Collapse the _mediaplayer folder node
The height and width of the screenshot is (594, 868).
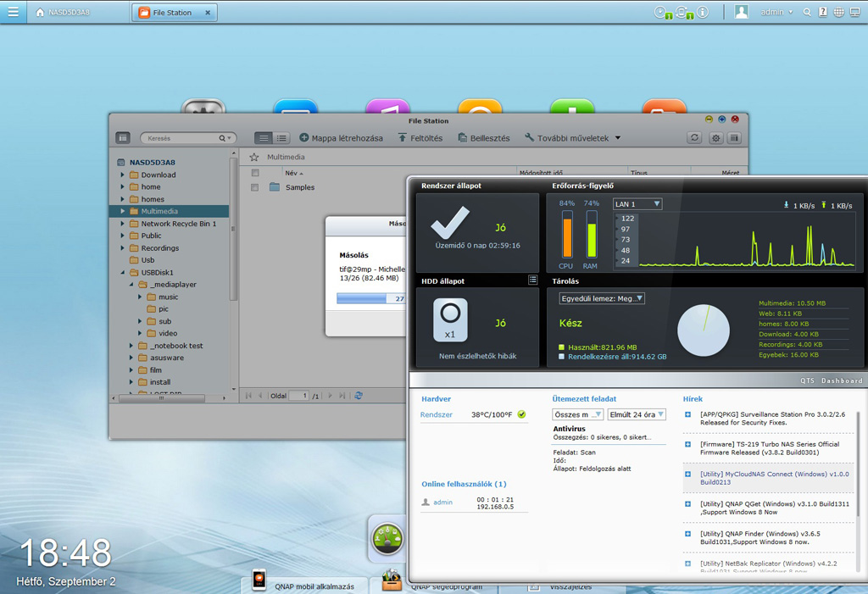coord(131,285)
